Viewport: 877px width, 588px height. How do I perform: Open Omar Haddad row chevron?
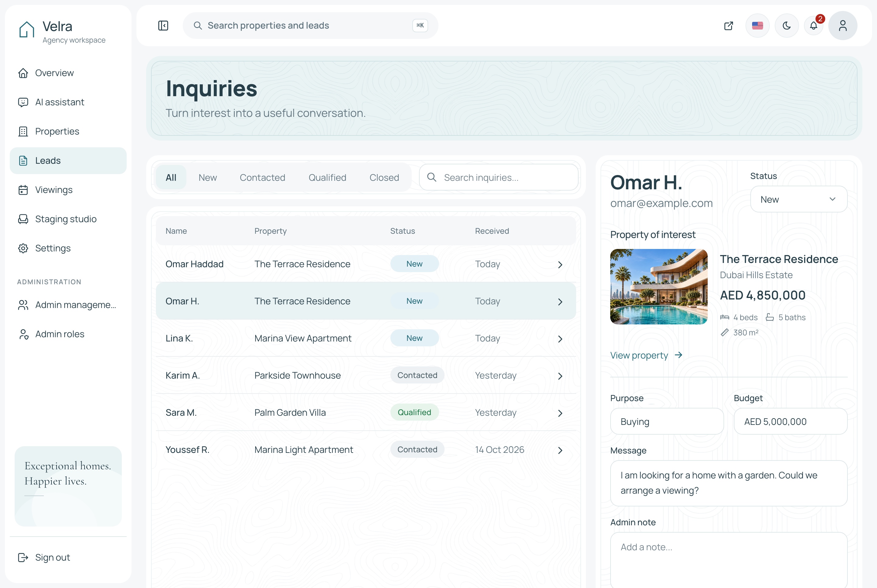(560, 265)
